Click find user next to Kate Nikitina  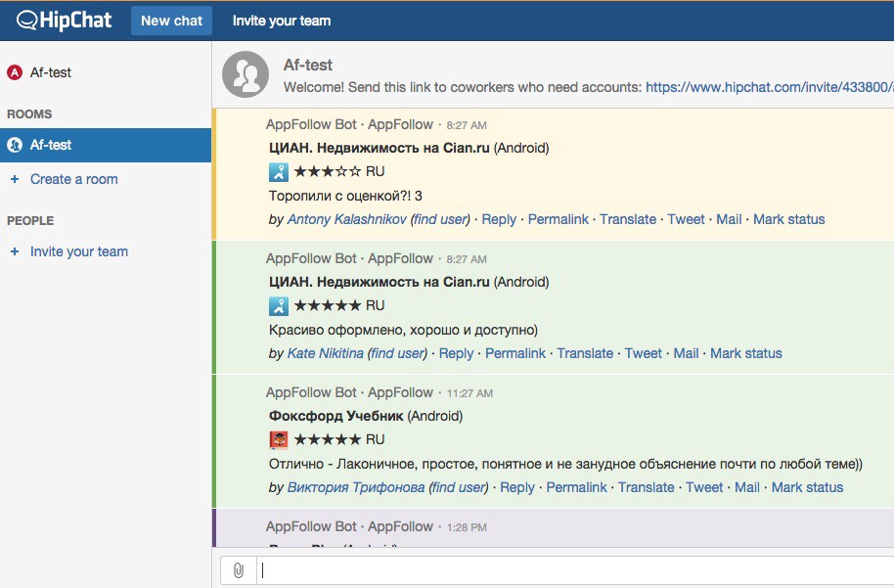[398, 353]
